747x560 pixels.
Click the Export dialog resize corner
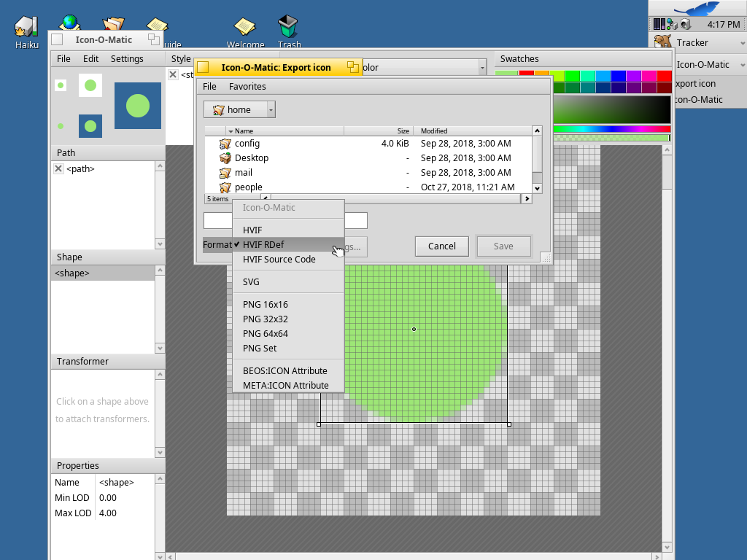click(546, 258)
